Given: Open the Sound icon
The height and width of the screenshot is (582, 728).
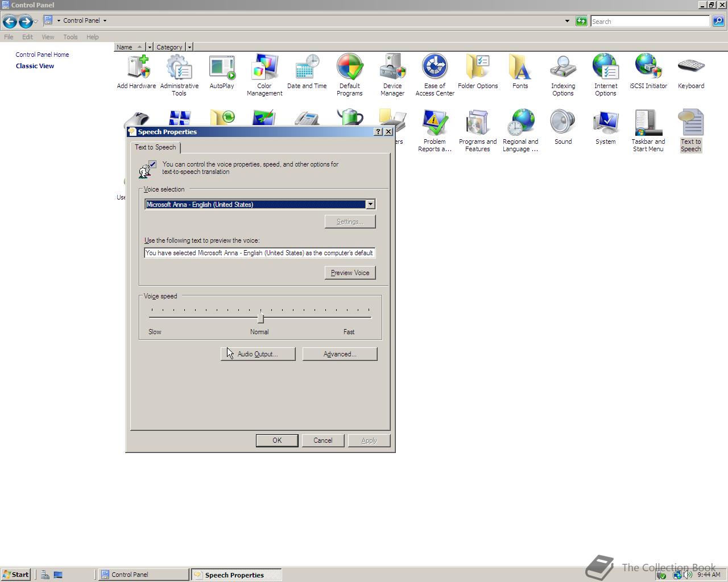Looking at the screenshot, I should [563, 128].
